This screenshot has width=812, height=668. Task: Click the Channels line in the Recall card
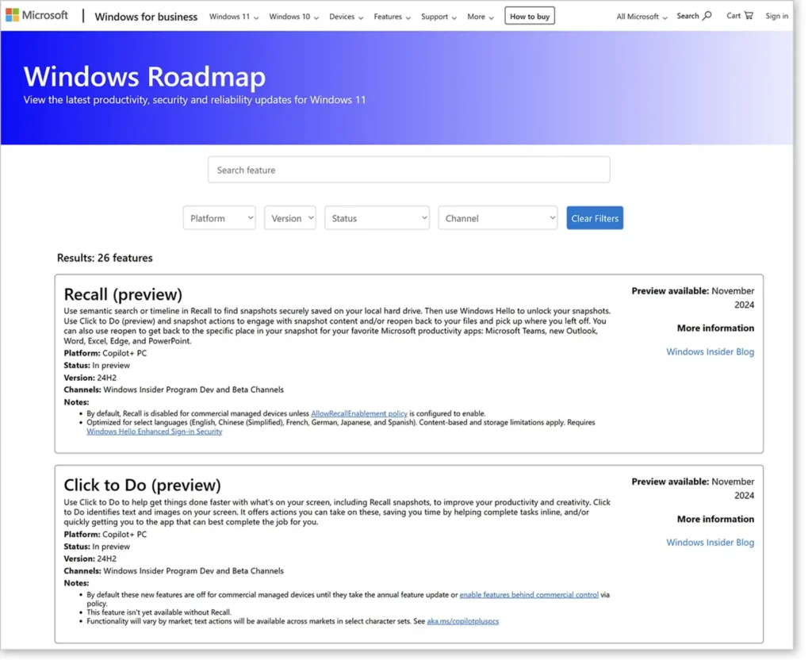click(x=174, y=390)
